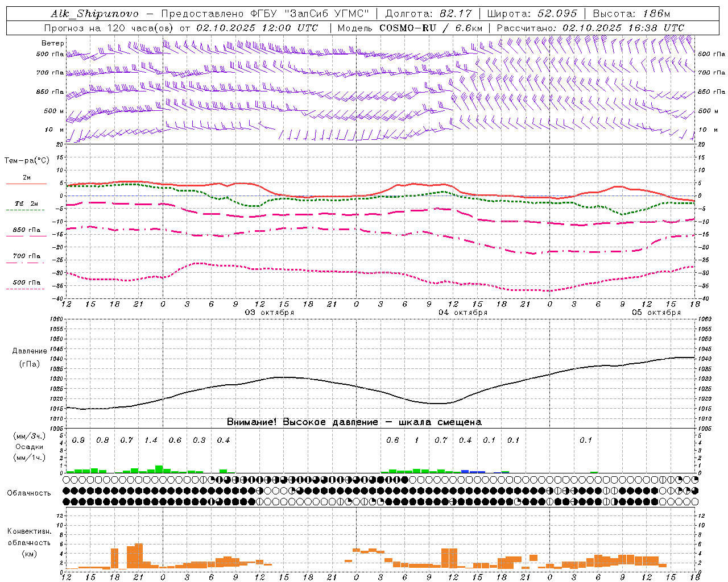
Task: Click the red 2м temperature legend line
Action: click(26, 184)
